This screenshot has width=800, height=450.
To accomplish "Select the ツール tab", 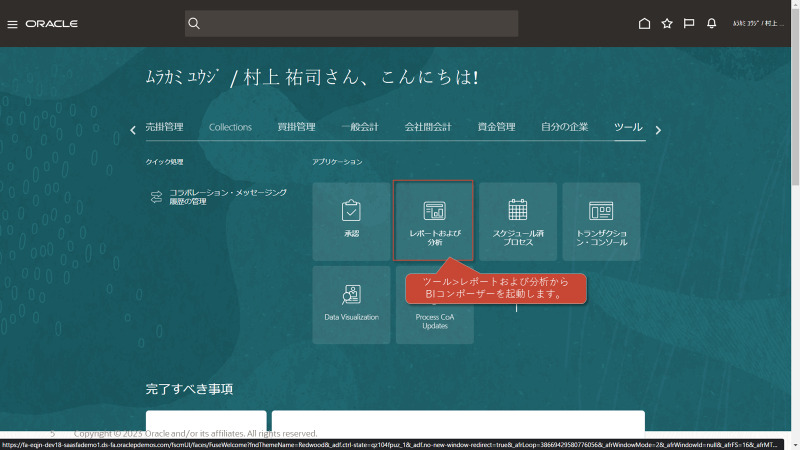I will point(628,127).
